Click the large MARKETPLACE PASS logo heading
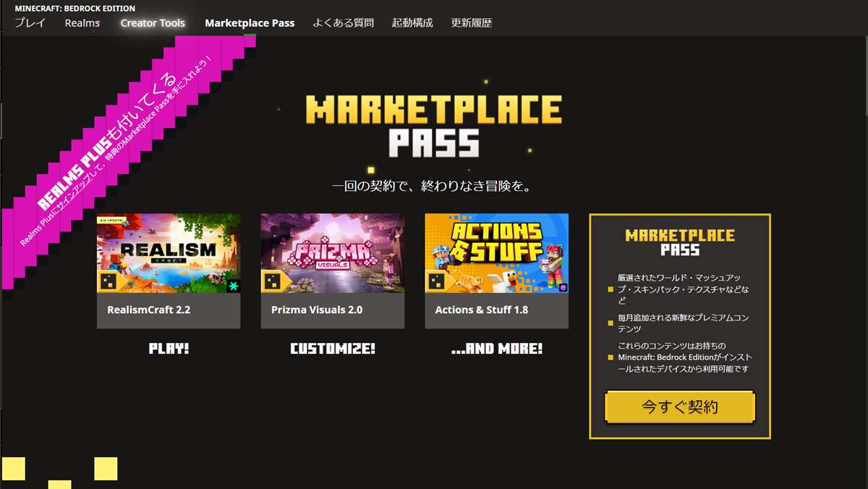The height and width of the screenshot is (489, 868). click(434, 127)
